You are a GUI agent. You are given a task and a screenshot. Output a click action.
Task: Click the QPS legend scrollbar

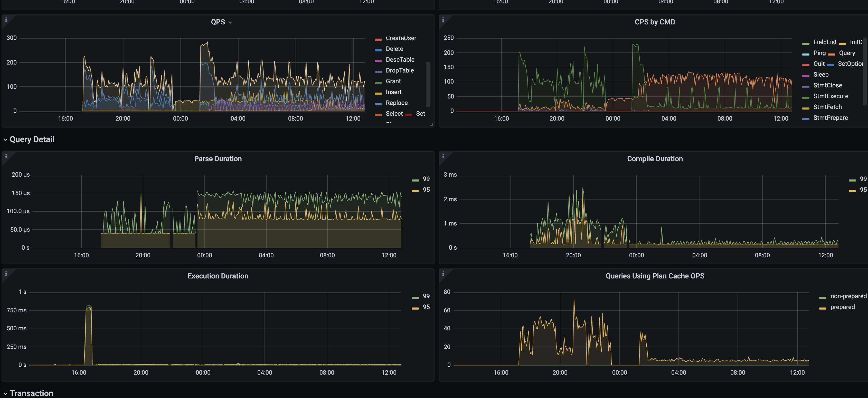pyautogui.click(x=428, y=84)
